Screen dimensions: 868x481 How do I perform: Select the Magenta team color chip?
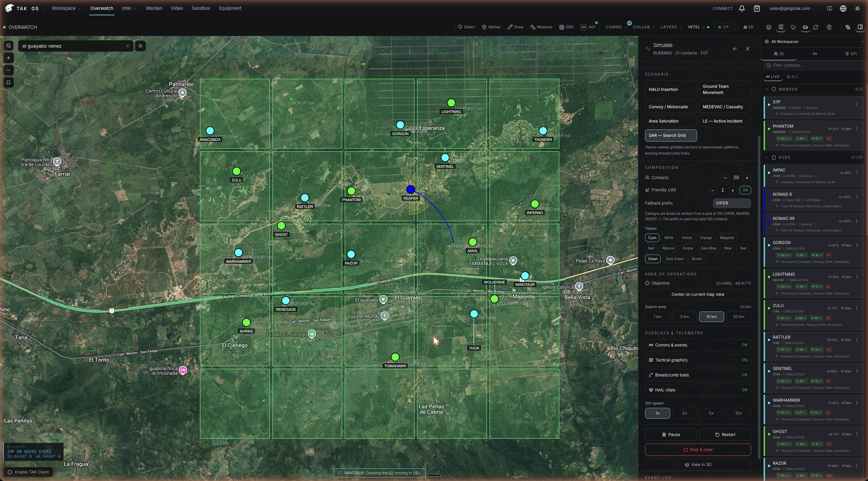(727, 238)
